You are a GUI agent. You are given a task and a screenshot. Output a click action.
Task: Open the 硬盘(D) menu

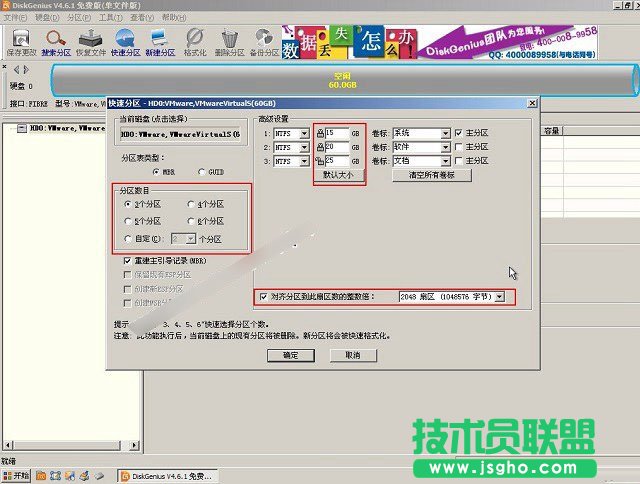tap(47, 18)
